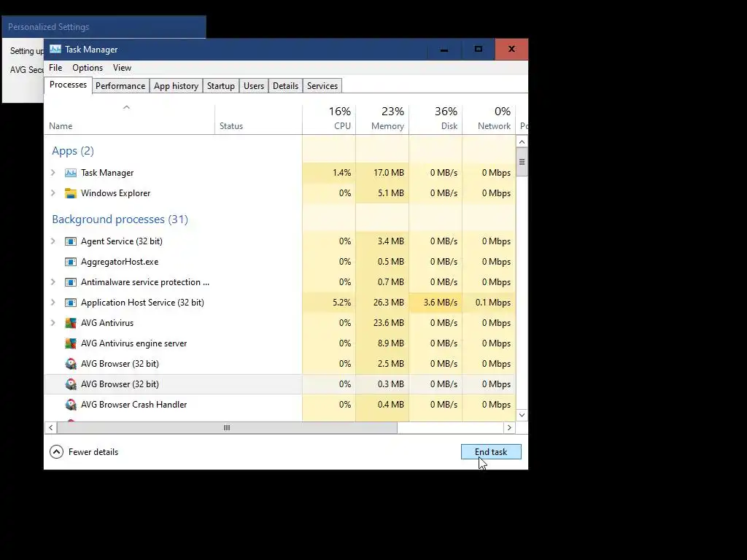Viewport: 747px width, 560px height.
Task: Select the Processes tab
Action: (x=68, y=85)
